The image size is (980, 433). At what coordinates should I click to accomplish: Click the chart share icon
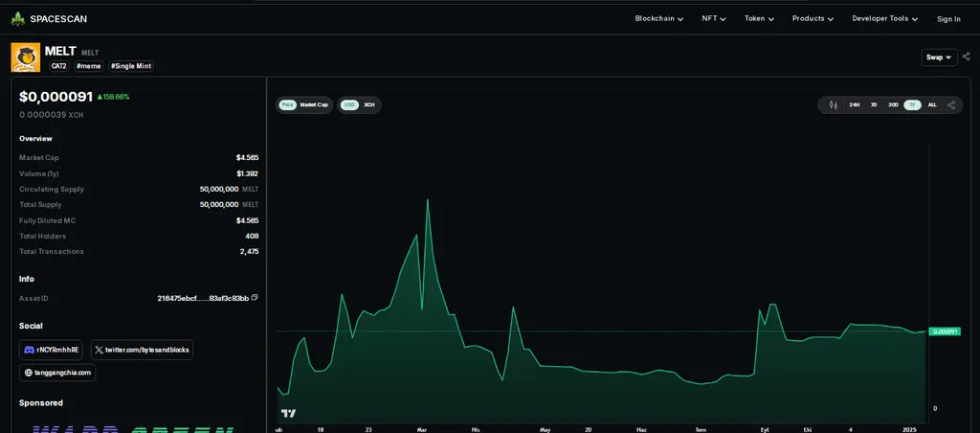pyautogui.click(x=951, y=105)
